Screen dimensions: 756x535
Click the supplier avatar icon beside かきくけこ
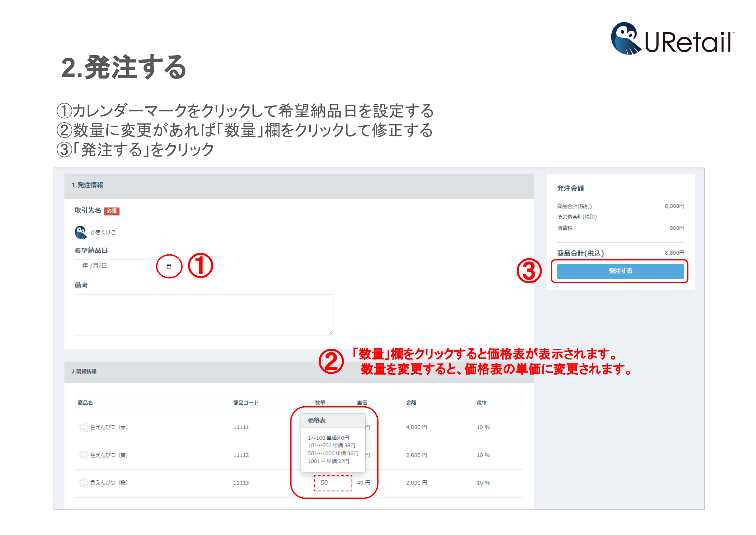coord(80,232)
